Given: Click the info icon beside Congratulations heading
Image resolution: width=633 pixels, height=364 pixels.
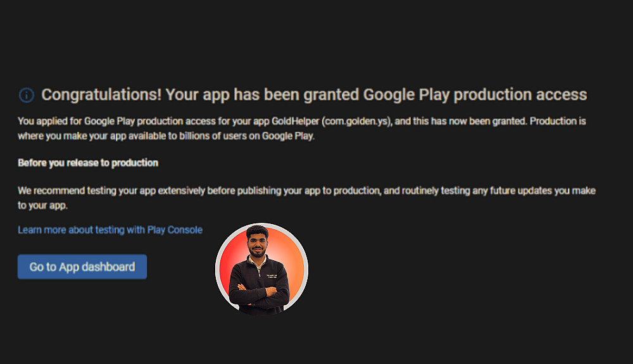Looking at the screenshot, I should pos(27,95).
